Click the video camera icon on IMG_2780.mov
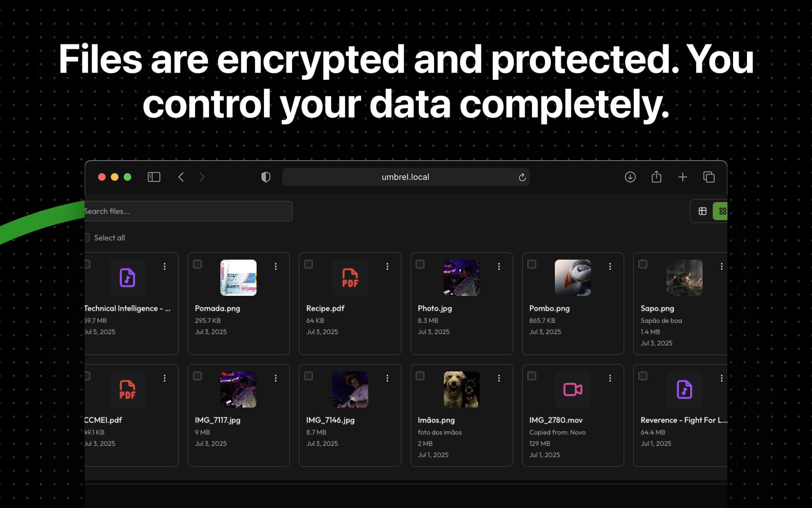This screenshot has width=812, height=508. [573, 389]
